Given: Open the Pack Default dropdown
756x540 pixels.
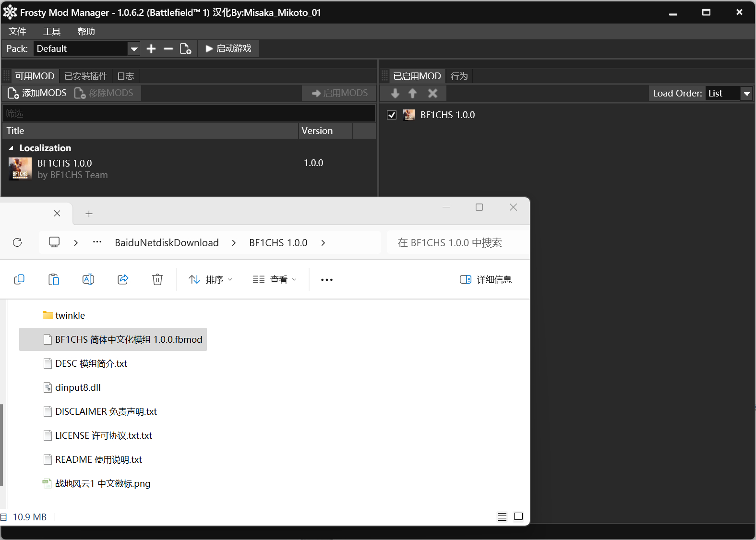Looking at the screenshot, I should (x=134, y=48).
